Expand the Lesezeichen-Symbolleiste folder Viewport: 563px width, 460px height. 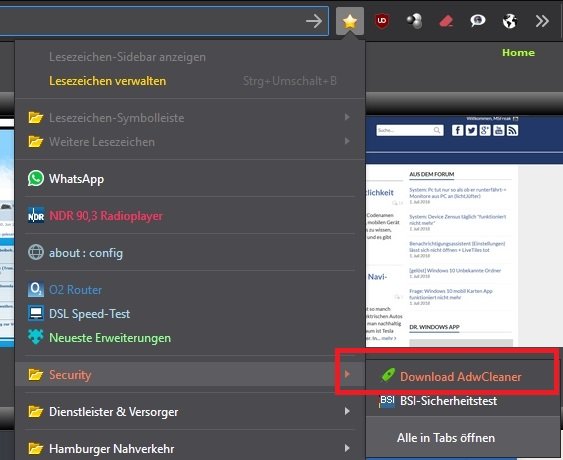pyautogui.click(x=190, y=117)
